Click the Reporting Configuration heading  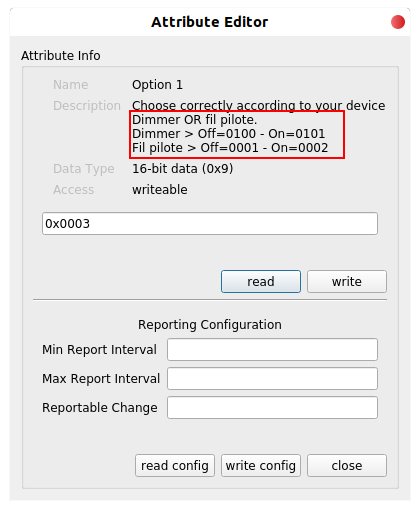point(210,325)
